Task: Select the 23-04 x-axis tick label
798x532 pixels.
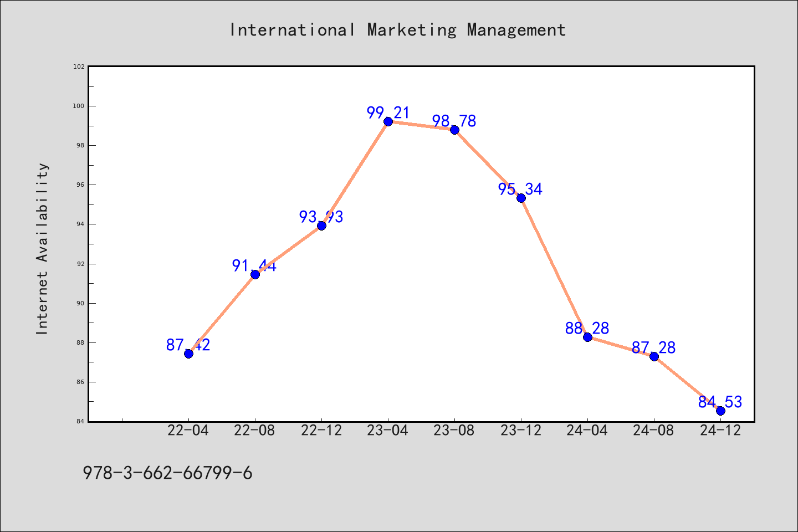Action: (x=388, y=430)
